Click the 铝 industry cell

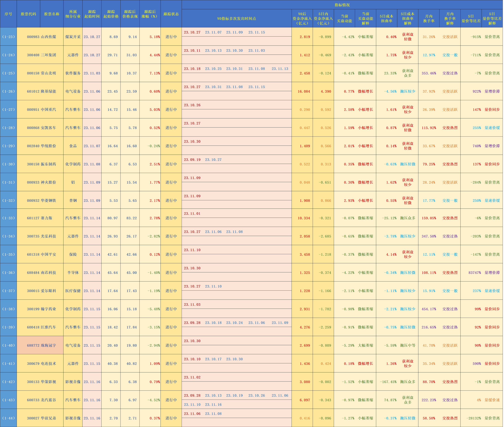point(73,182)
